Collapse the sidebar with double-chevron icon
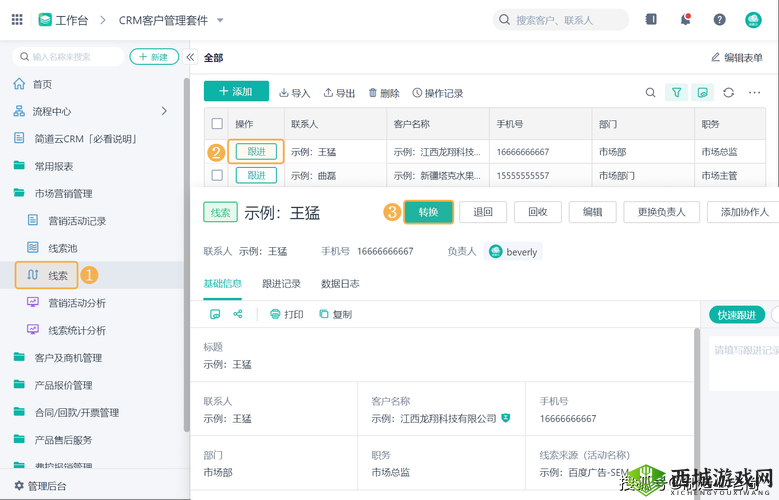 (x=190, y=57)
